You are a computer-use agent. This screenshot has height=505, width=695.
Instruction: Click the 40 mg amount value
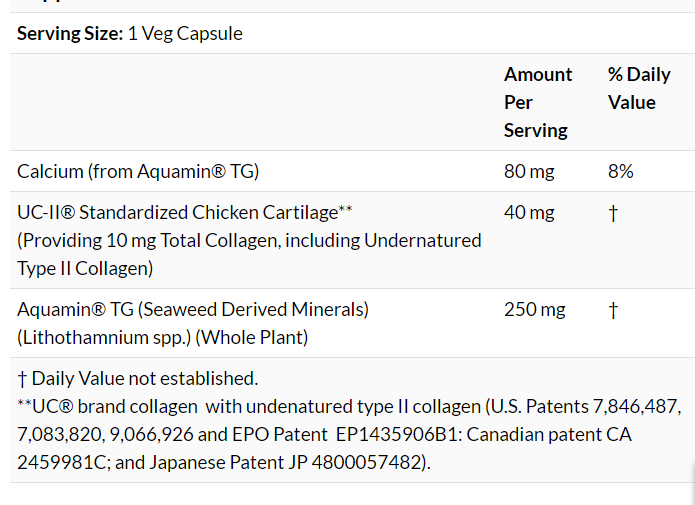[x=529, y=212]
